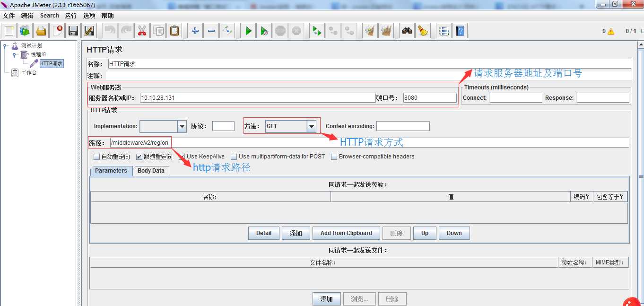Toggle Use multipart/form-data for POST checkbox
This screenshot has width=644, height=306.
[x=234, y=157]
